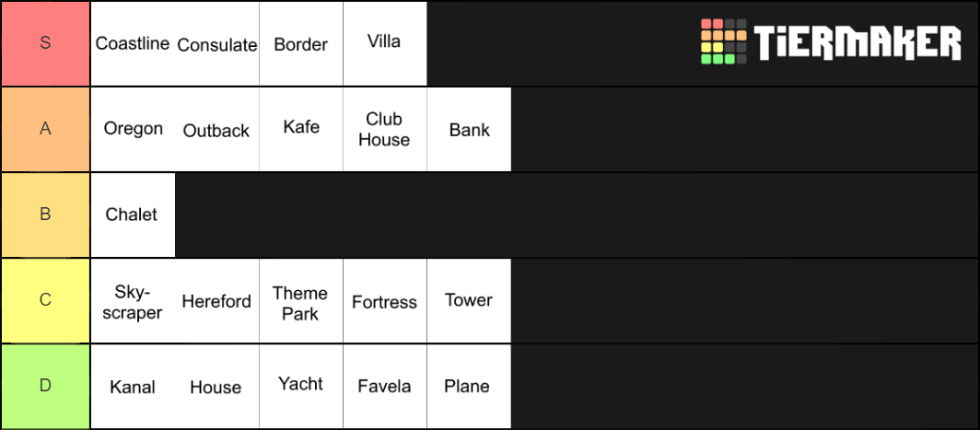Viewport: 980px width, 430px height.
Task: Select the Coastline tile
Action: (x=133, y=44)
